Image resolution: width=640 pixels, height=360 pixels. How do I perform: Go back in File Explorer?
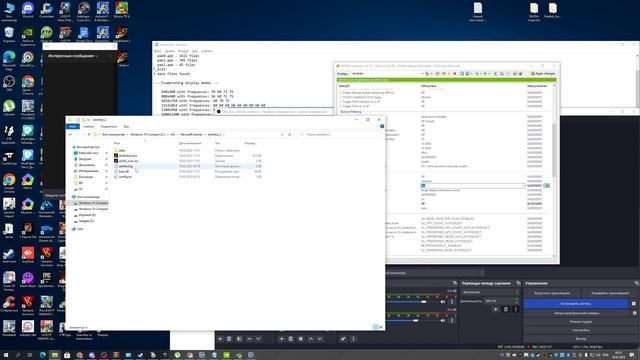(x=71, y=134)
